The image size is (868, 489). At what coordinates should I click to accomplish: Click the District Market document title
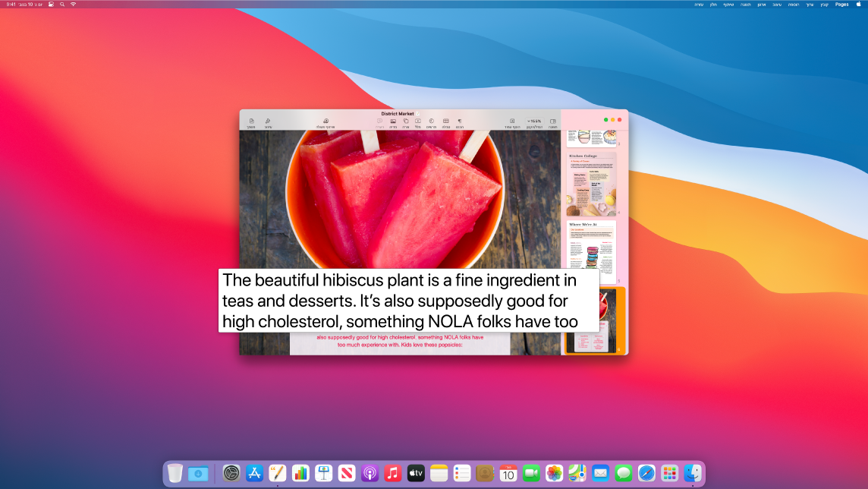click(x=399, y=114)
